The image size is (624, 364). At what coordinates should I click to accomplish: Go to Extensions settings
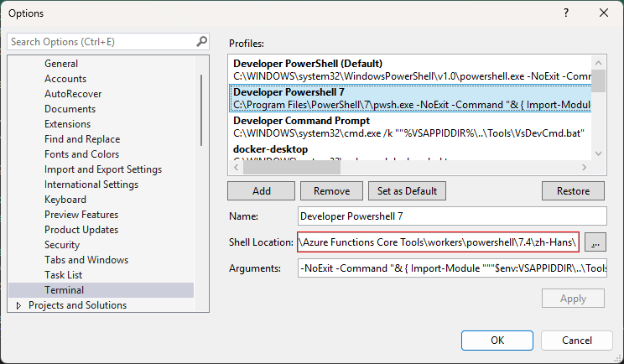(68, 124)
